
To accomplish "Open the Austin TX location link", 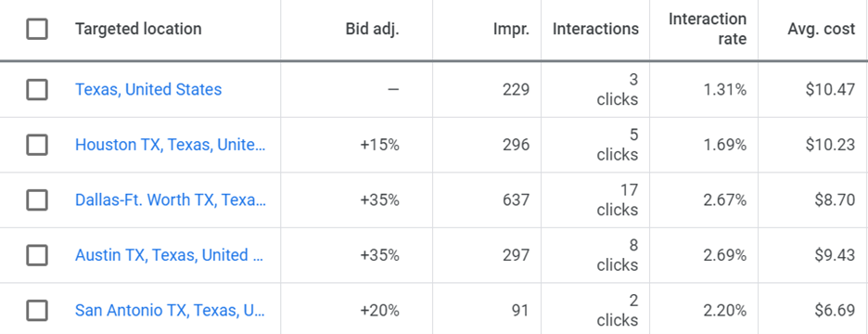I will [170, 255].
